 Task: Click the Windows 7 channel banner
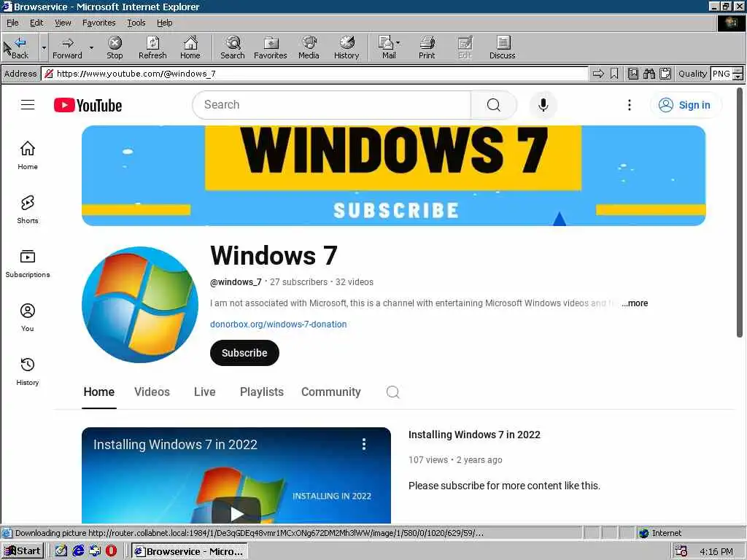pos(393,175)
